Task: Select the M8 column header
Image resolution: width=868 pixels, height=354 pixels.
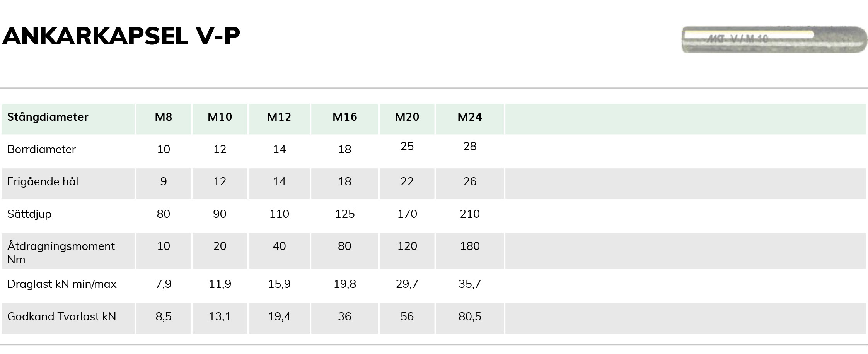Action: (x=164, y=117)
